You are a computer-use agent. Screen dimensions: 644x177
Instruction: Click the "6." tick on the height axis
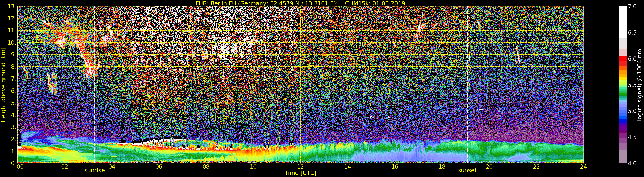coord(13,91)
